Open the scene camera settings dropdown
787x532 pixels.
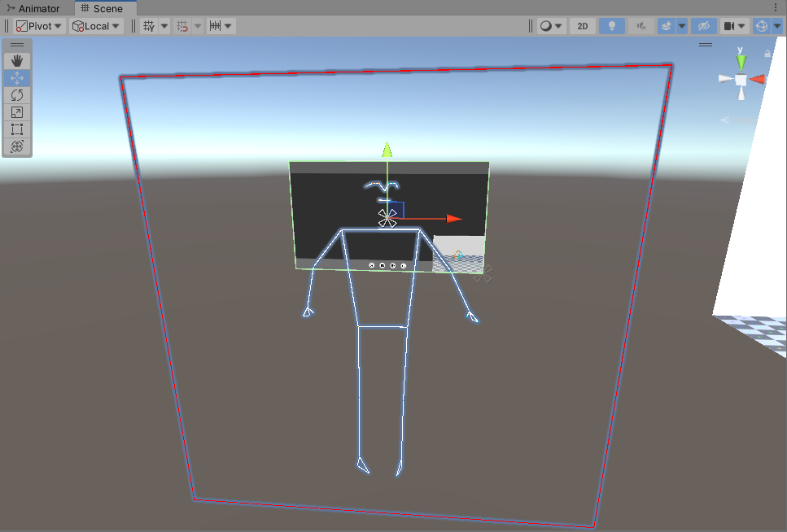pyautogui.click(x=734, y=26)
